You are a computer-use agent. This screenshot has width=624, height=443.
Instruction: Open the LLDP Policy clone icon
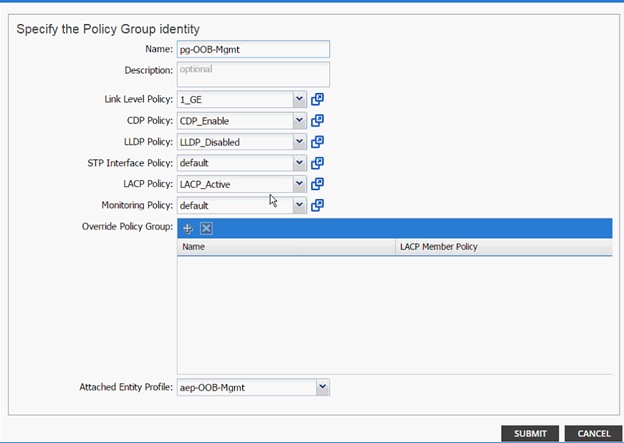(x=317, y=142)
